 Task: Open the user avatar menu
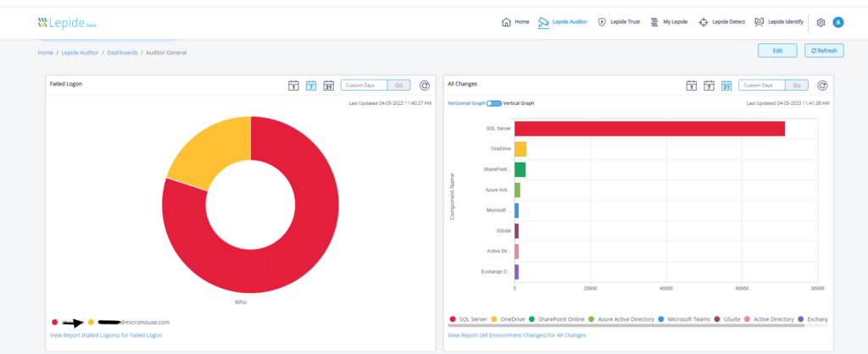838,23
